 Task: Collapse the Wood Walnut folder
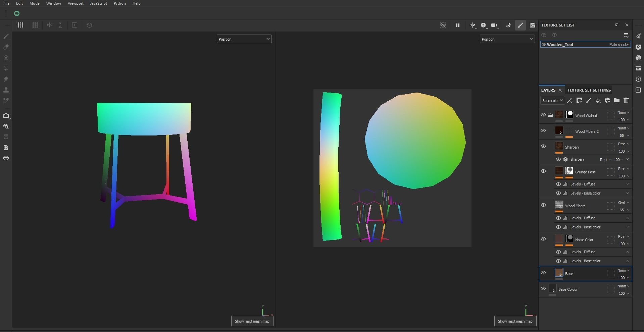coord(550,115)
